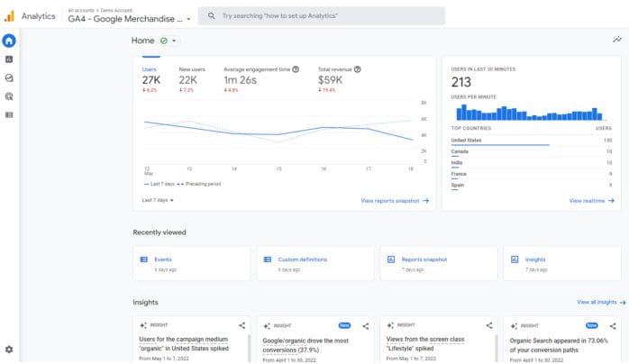Open the recently viewed Reports snapshot card
The width and height of the screenshot is (629, 364).
click(x=439, y=263)
